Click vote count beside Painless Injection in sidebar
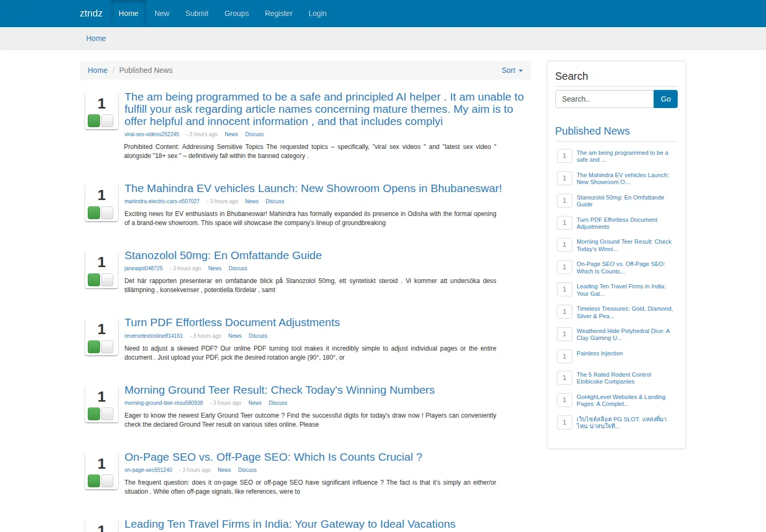 click(x=564, y=356)
